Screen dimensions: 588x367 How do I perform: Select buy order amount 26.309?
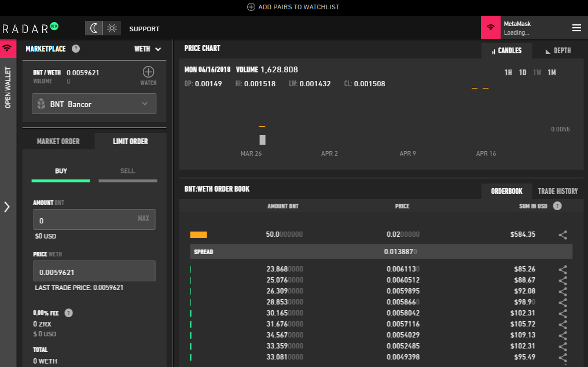click(x=381, y=291)
